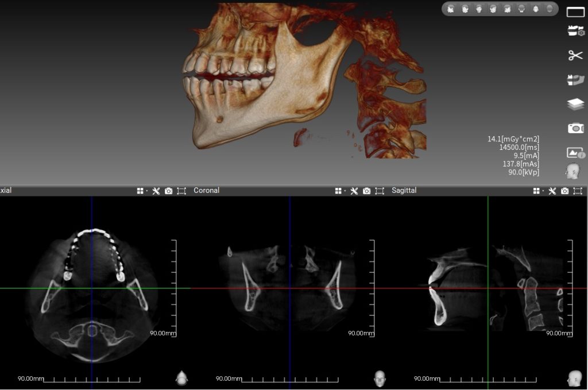Click the full-screen rectangle icon at top right

click(x=575, y=12)
